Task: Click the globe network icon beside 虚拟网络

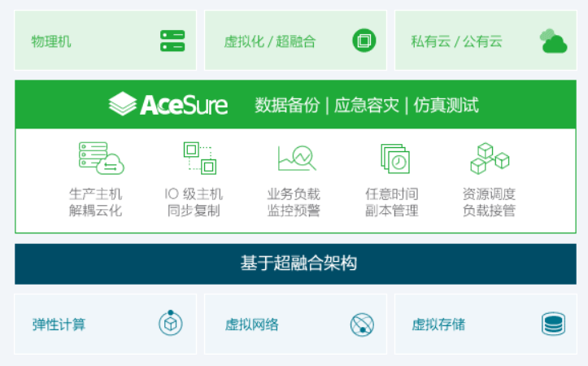Action: click(x=362, y=325)
